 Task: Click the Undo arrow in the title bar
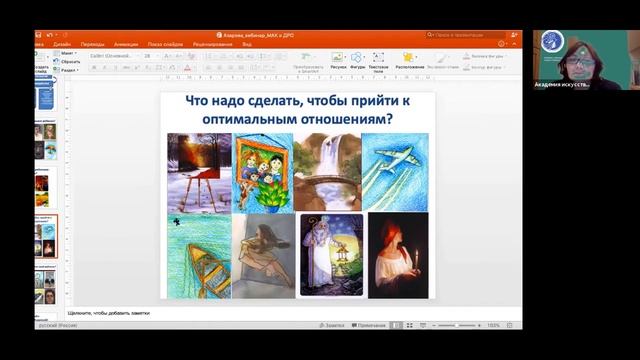pos(49,35)
